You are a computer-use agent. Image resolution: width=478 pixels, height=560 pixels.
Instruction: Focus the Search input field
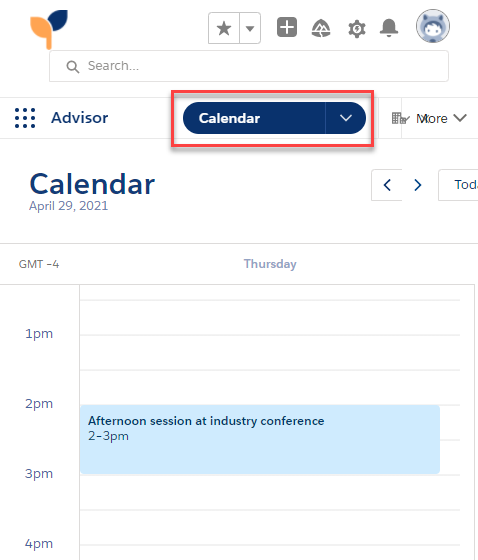pos(249,66)
